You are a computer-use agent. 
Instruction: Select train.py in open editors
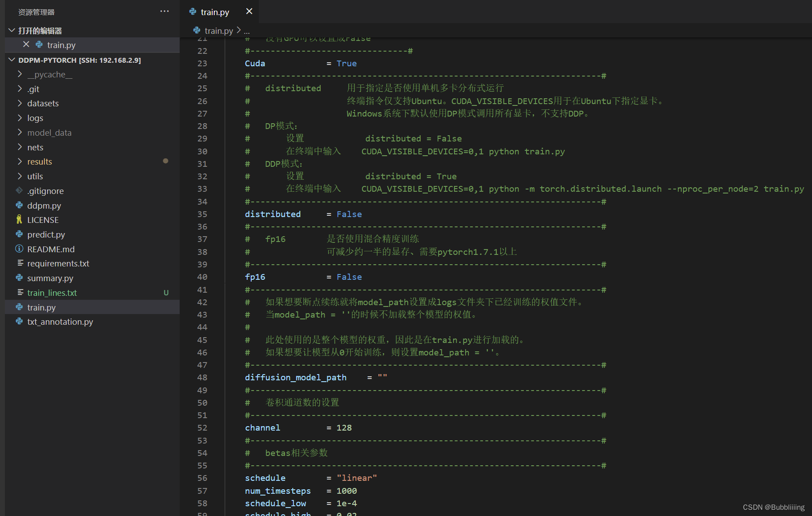point(92,45)
